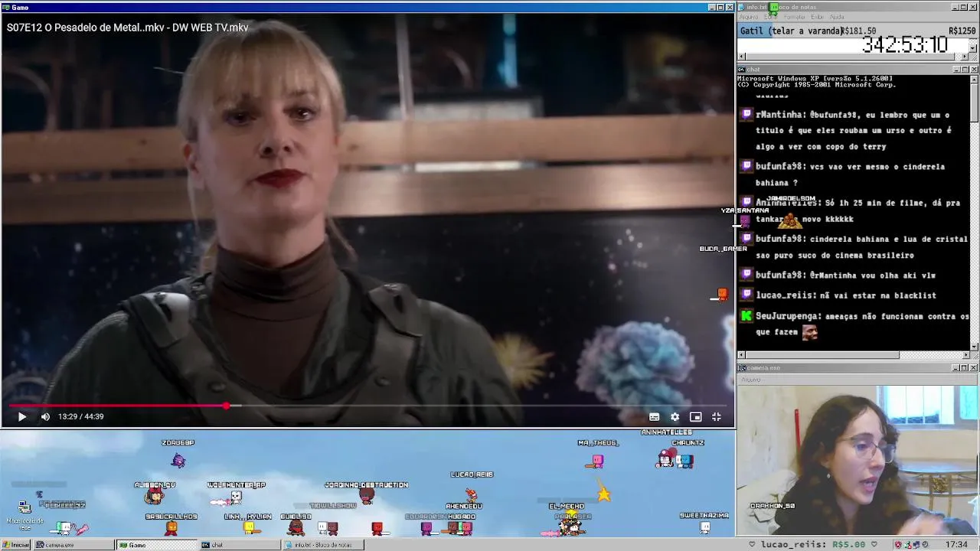Click the system tray clock 17:34
The width and height of the screenshot is (980, 551).
point(956,545)
